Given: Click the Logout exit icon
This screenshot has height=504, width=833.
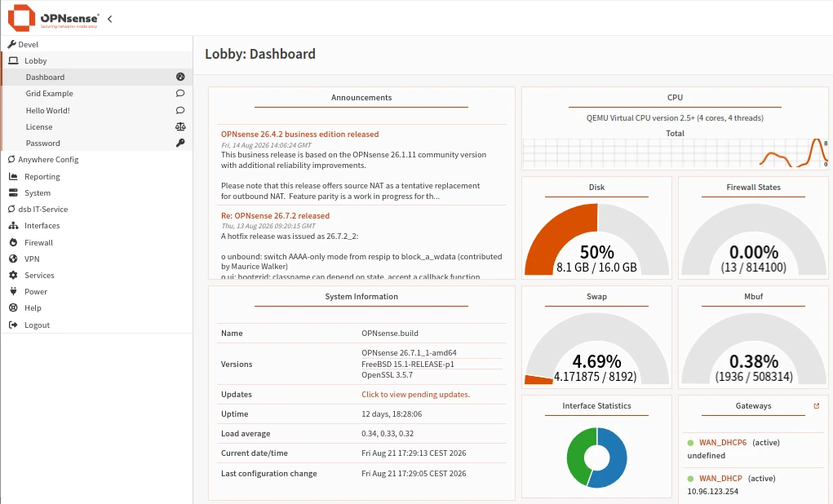Looking at the screenshot, I should coord(13,325).
